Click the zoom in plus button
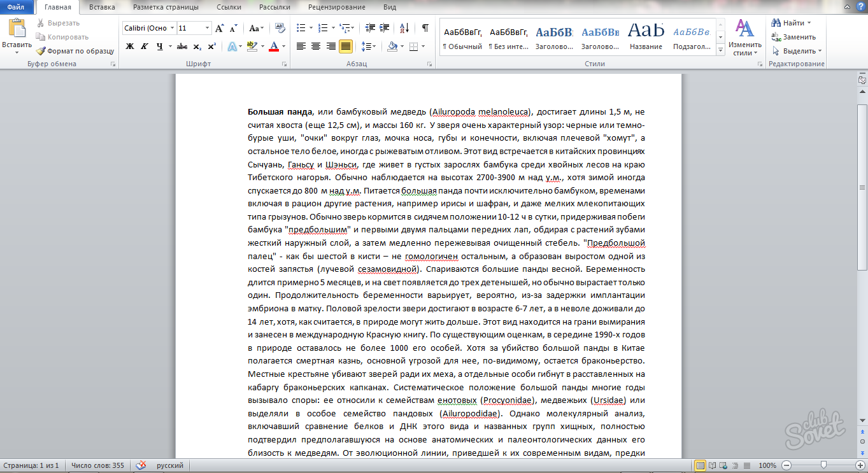Viewport: 868px width, 473px height. (x=860, y=465)
